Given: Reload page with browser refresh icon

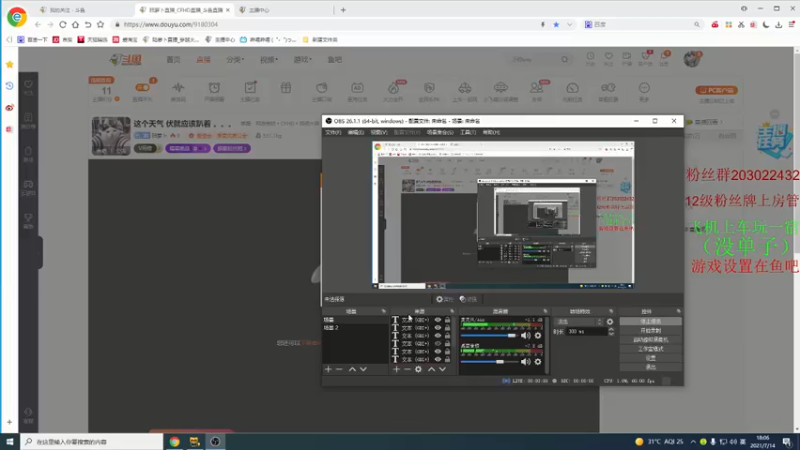Looking at the screenshot, I should pyautogui.click(x=63, y=24).
